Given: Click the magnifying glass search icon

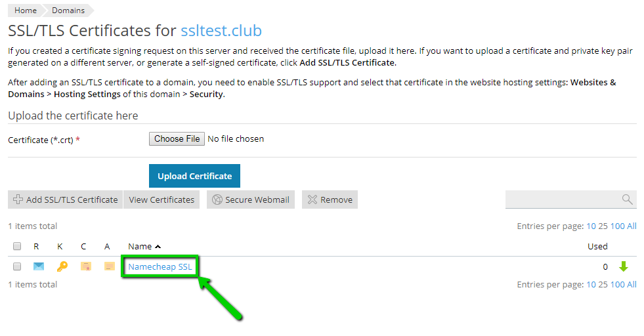Looking at the screenshot, I should (x=627, y=199).
